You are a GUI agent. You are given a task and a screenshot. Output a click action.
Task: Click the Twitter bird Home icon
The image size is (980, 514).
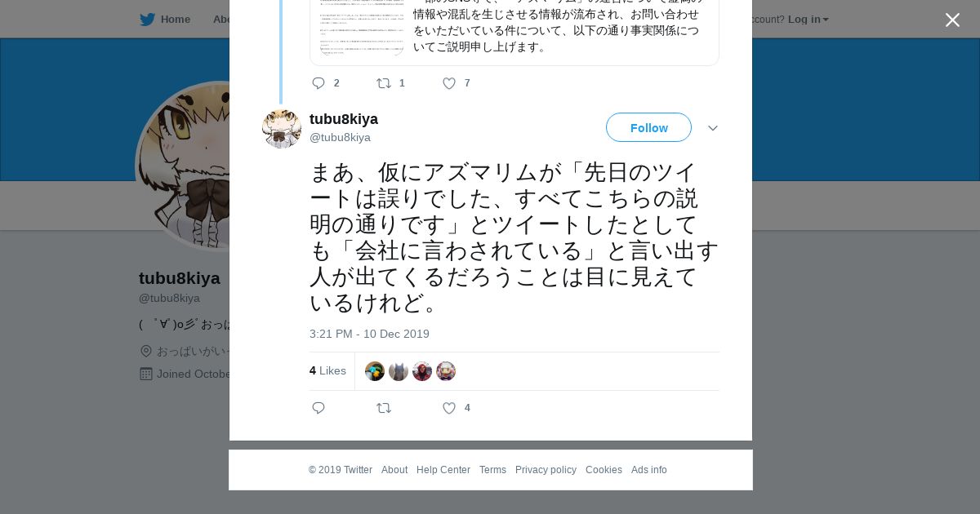tap(147, 19)
